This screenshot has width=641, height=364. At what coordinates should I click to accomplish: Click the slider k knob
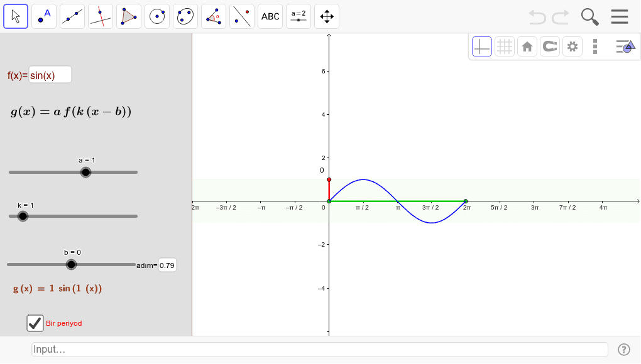coord(23,217)
